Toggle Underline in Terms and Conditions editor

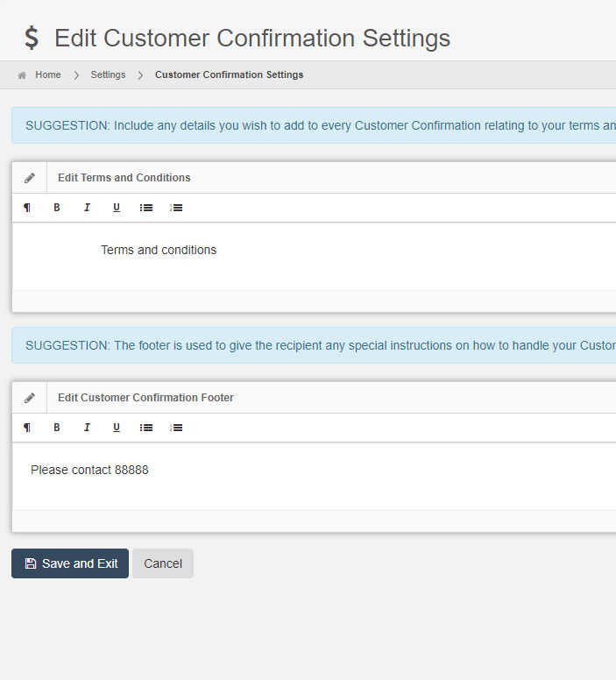point(117,208)
